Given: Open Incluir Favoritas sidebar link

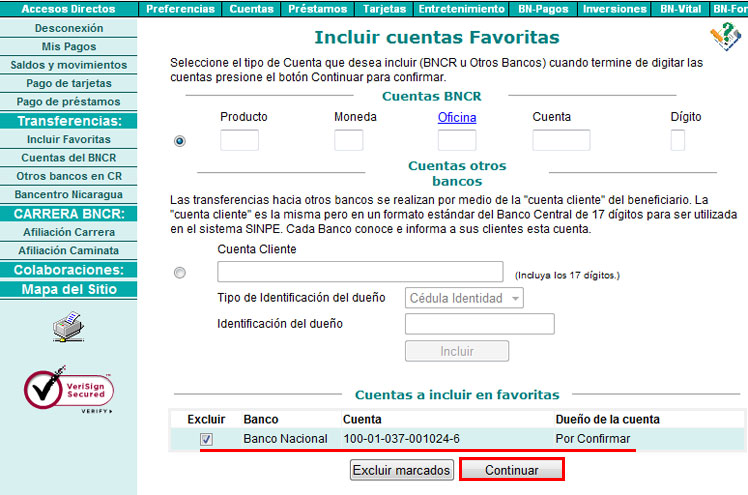Looking at the screenshot, I should [69, 139].
